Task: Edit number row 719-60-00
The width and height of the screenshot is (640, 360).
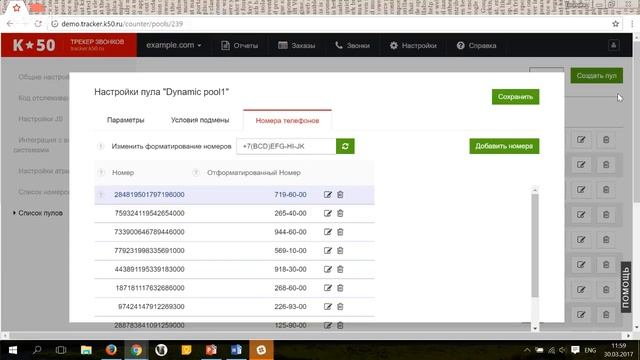Action: point(327,195)
